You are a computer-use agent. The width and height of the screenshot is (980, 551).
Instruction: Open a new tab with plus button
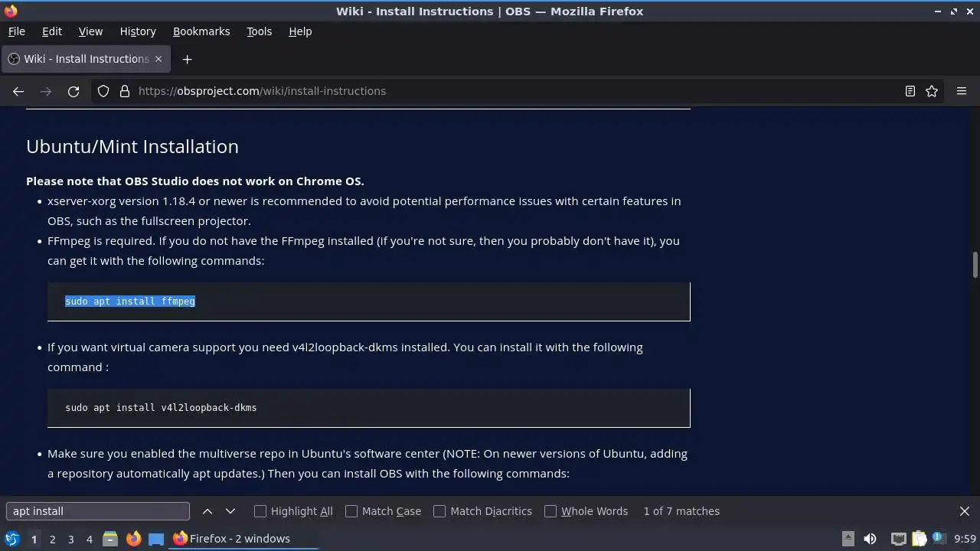187,59
